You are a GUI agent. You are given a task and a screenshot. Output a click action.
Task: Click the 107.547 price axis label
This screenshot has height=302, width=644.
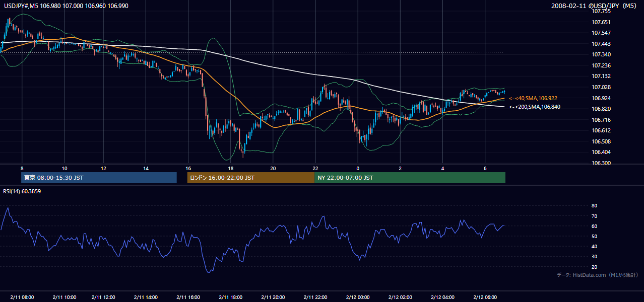(601, 33)
